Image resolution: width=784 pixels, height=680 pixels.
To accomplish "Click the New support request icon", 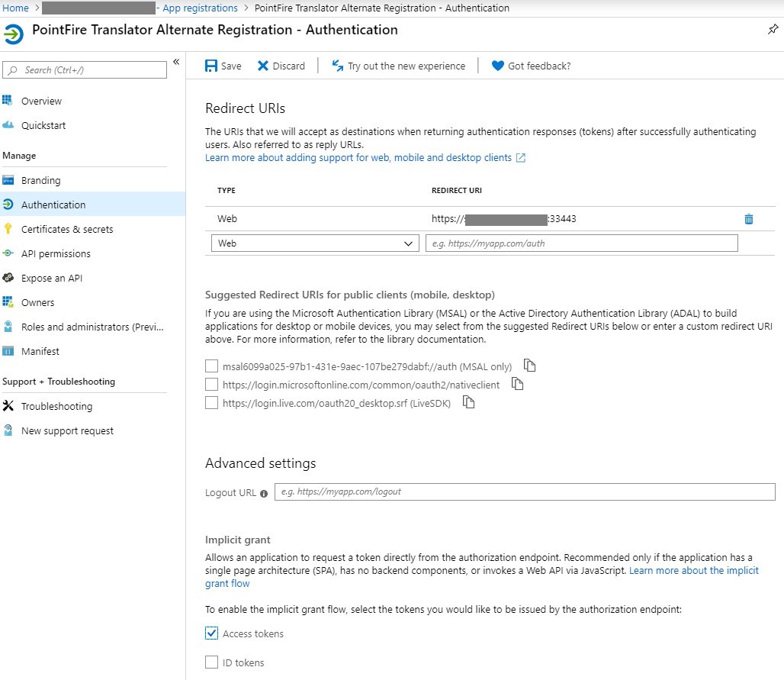I will click(x=8, y=430).
